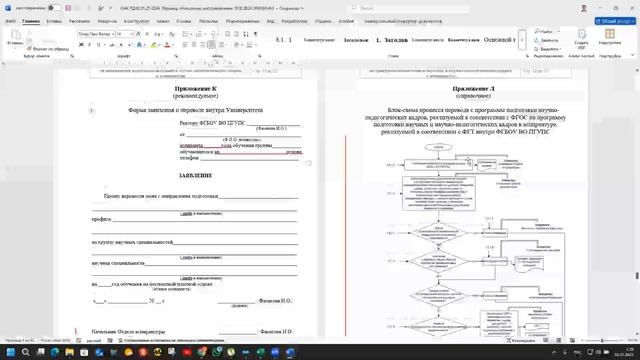This screenshot has width=640, height=360.
Task: Align text left
Action: 185,44
